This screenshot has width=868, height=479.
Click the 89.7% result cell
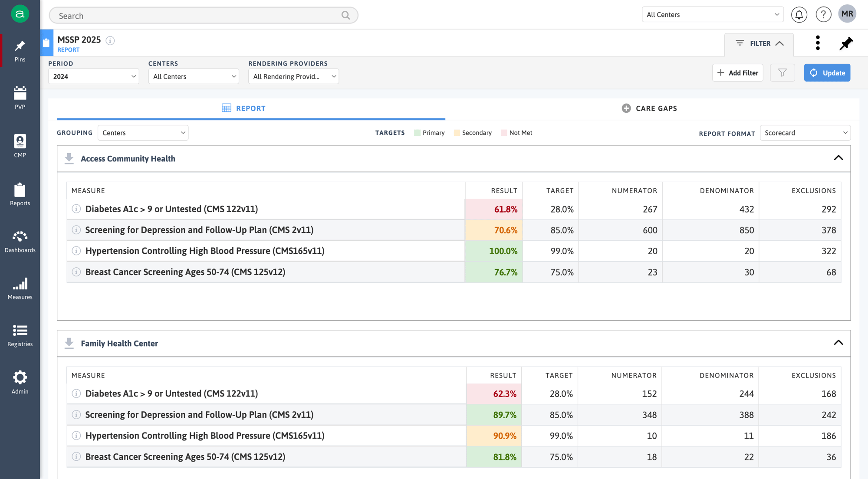click(x=494, y=415)
